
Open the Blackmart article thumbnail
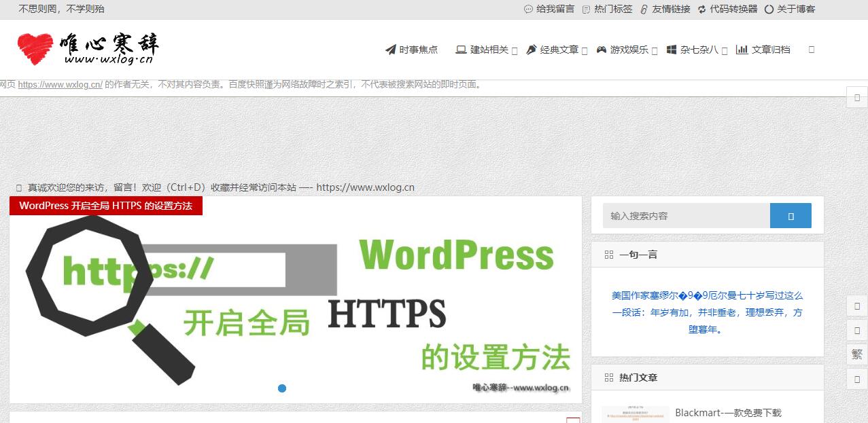636,414
